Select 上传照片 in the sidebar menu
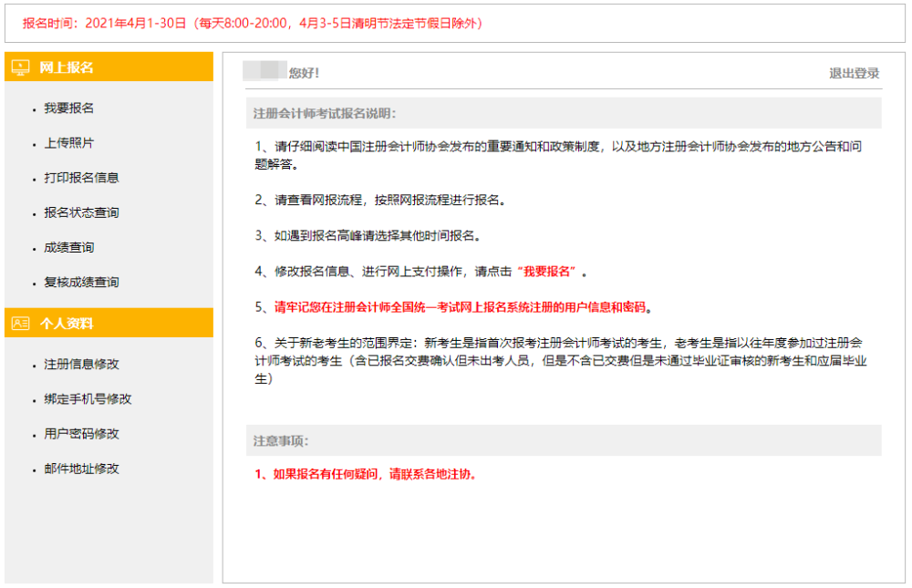 [x=68, y=143]
